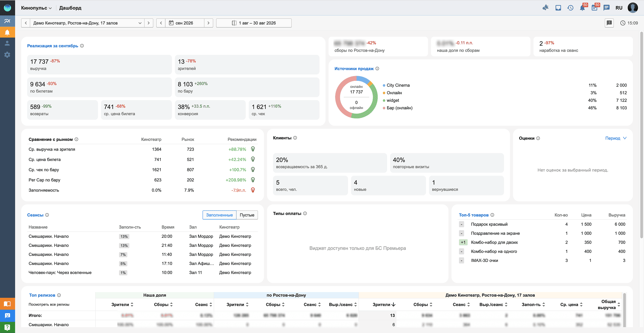644x333 pixels.
Task: Open the Период dropdown in Оценки
Action: (616, 138)
